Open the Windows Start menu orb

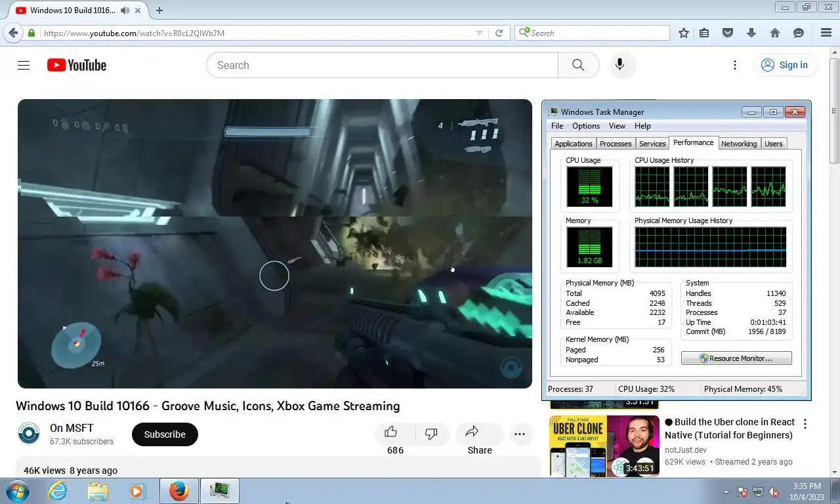tap(17, 491)
